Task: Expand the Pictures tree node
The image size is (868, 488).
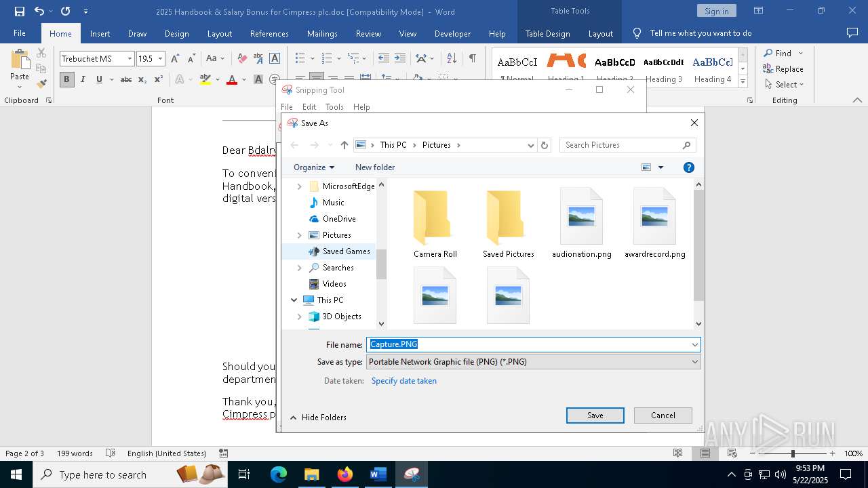Action: tap(300, 235)
